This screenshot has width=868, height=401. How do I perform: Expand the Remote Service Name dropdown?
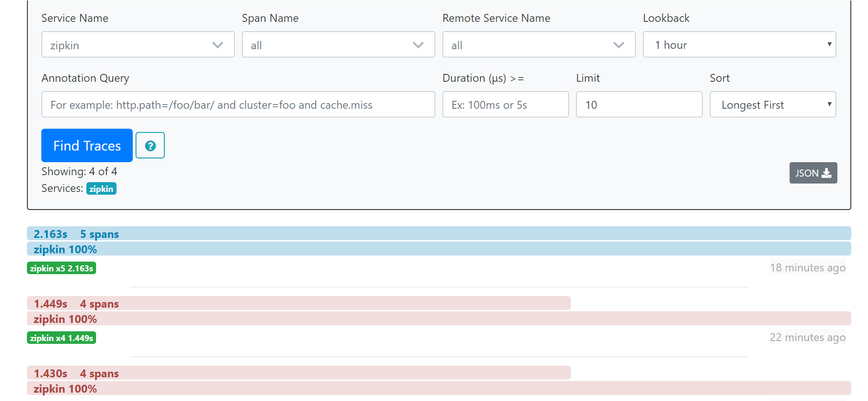tap(539, 45)
